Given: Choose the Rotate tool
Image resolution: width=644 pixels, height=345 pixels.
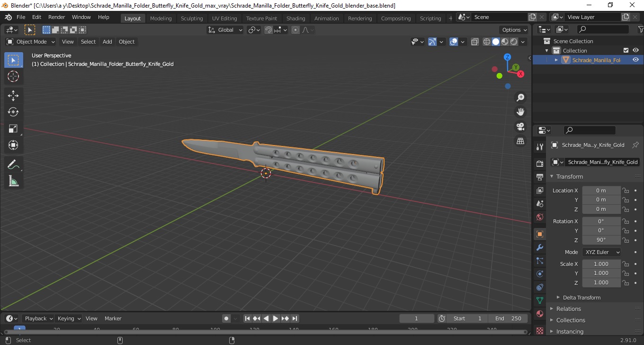Looking at the screenshot, I should [13, 112].
